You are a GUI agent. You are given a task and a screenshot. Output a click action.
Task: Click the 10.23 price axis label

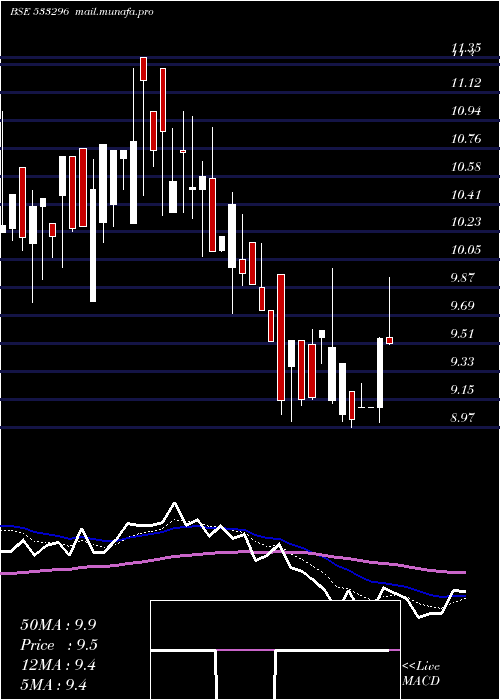tap(466, 222)
